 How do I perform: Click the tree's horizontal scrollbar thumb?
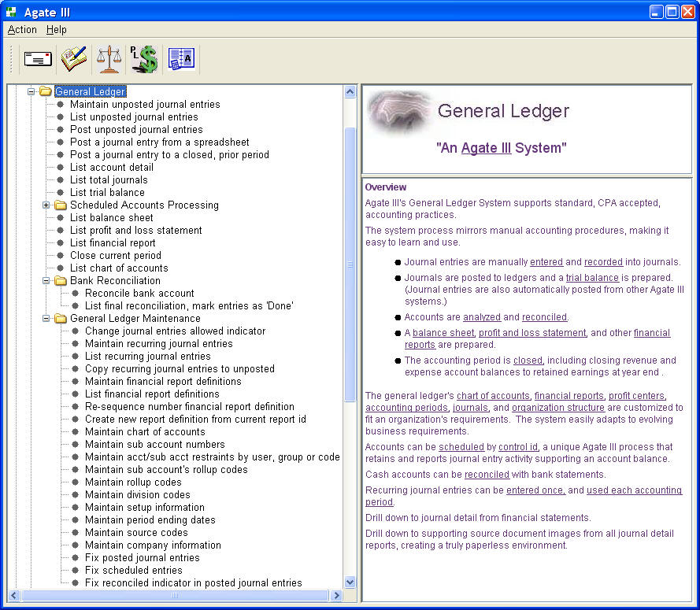[x=175, y=595]
